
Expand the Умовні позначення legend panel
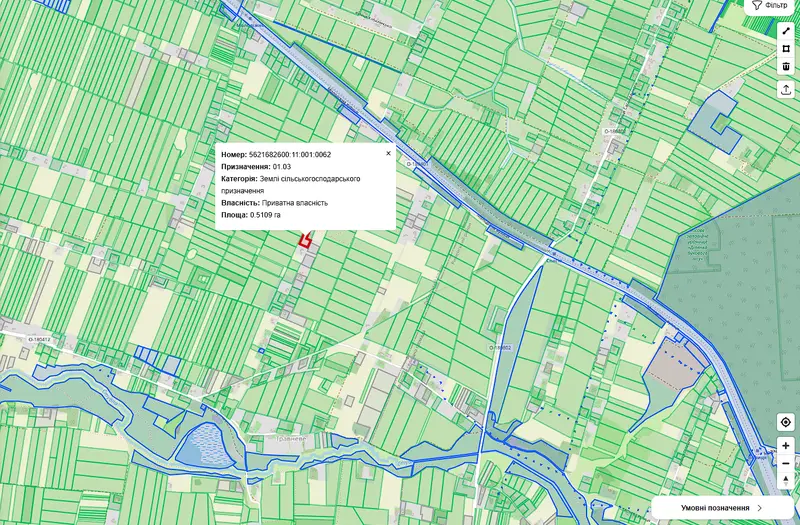click(722, 508)
